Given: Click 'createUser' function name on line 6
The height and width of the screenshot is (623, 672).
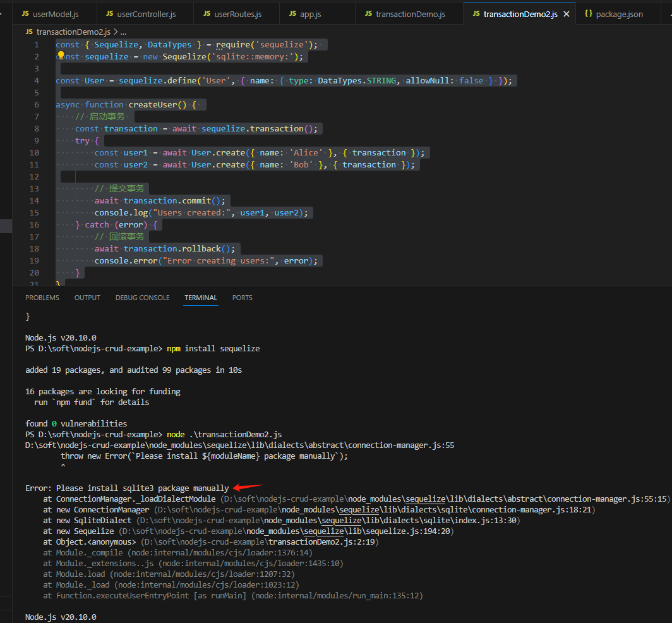Looking at the screenshot, I should [153, 105].
